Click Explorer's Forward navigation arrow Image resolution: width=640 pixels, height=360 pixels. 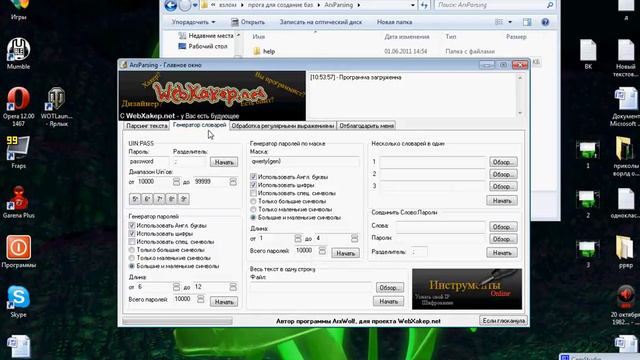pyautogui.click(x=185, y=5)
